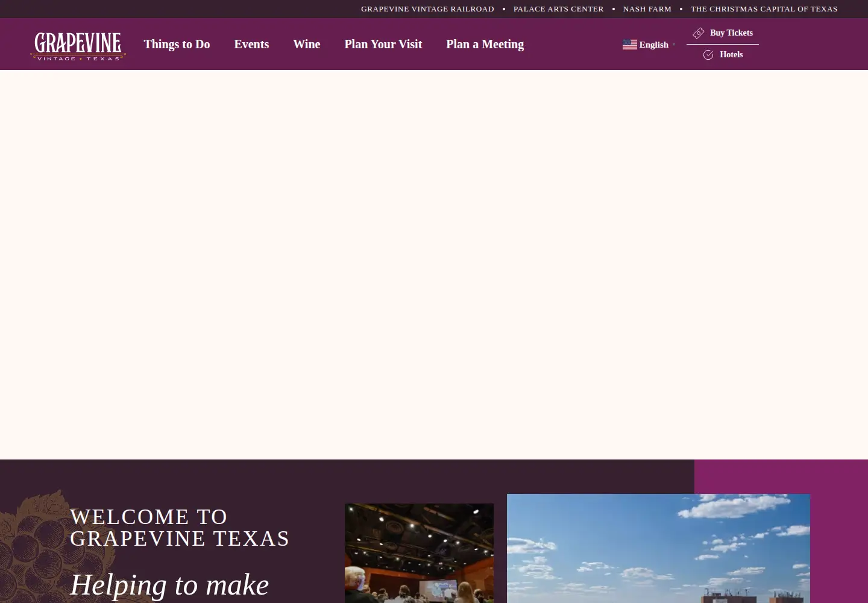Image resolution: width=868 pixels, height=603 pixels.
Task: Click the conference audience photo thumbnail
Action: point(419,553)
